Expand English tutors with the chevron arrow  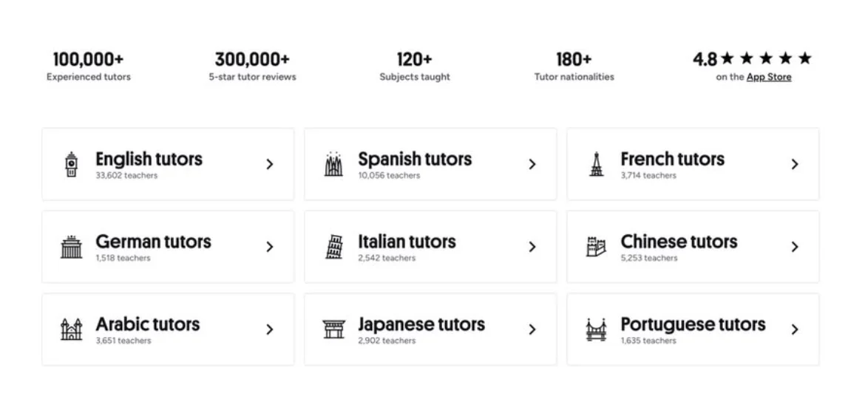point(270,164)
